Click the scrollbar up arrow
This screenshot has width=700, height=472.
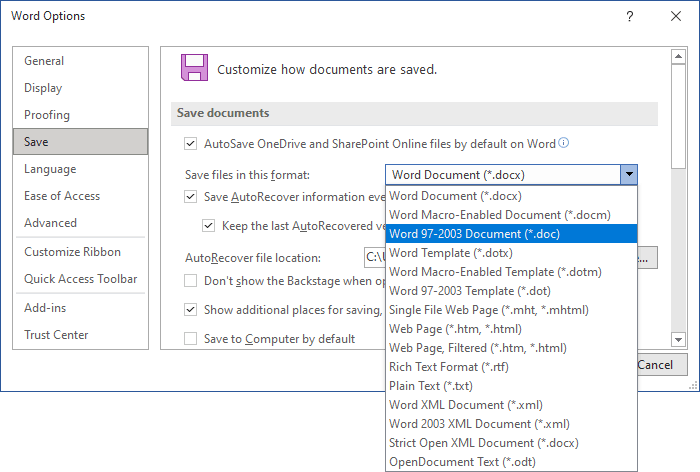678,56
